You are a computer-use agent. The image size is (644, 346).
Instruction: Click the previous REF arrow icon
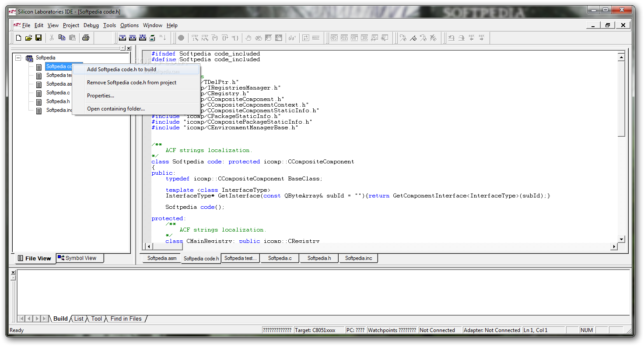472,38
